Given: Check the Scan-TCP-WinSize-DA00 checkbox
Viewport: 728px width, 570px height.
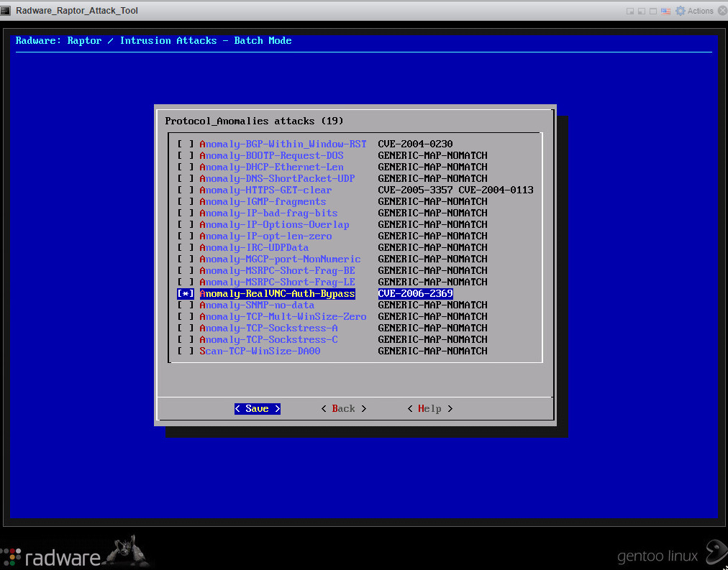Looking at the screenshot, I should point(186,351).
